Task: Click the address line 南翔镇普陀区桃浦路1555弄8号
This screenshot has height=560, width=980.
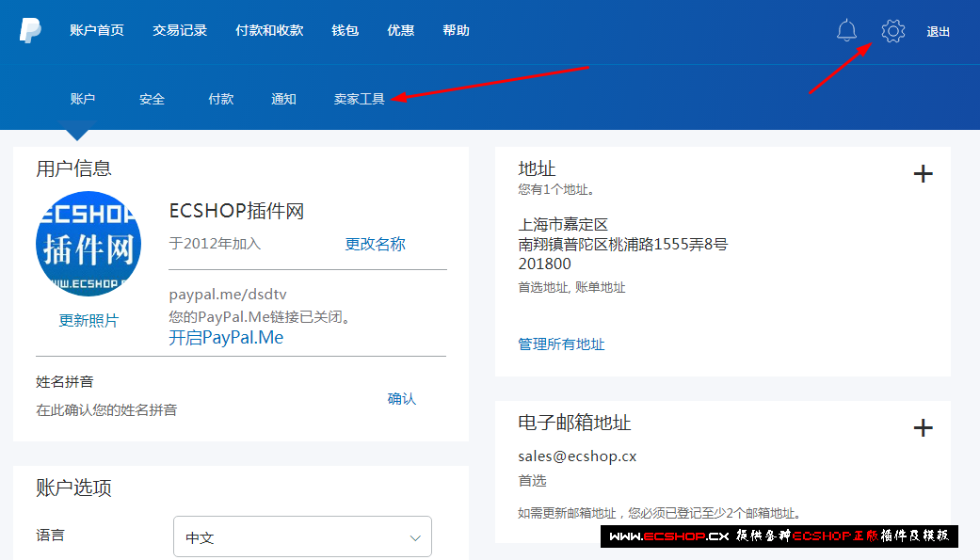Action: coord(622,245)
